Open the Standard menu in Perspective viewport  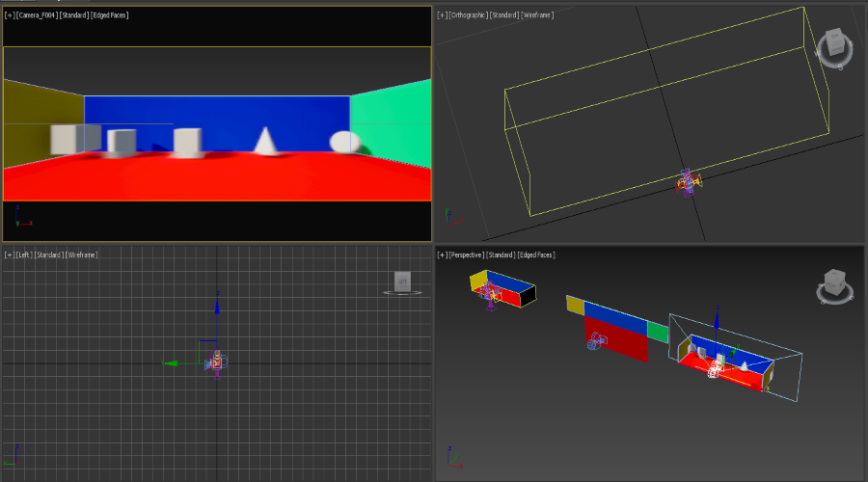502,255
